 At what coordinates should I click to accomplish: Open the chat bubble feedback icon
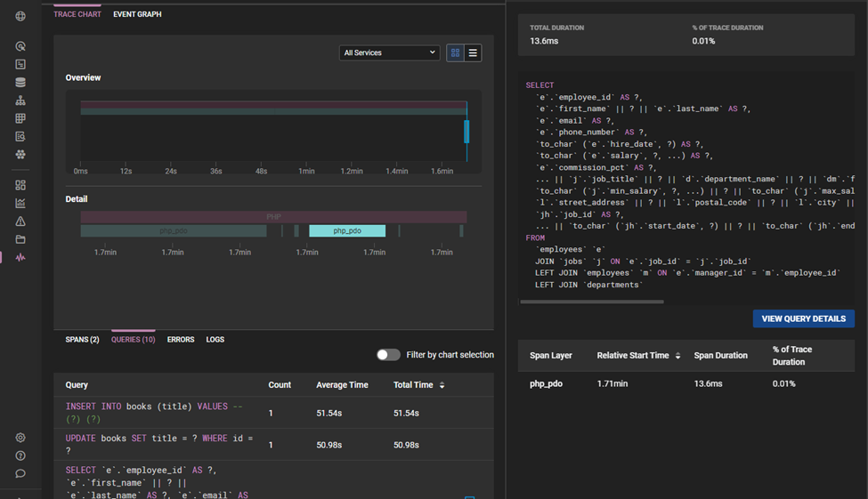pyautogui.click(x=20, y=473)
